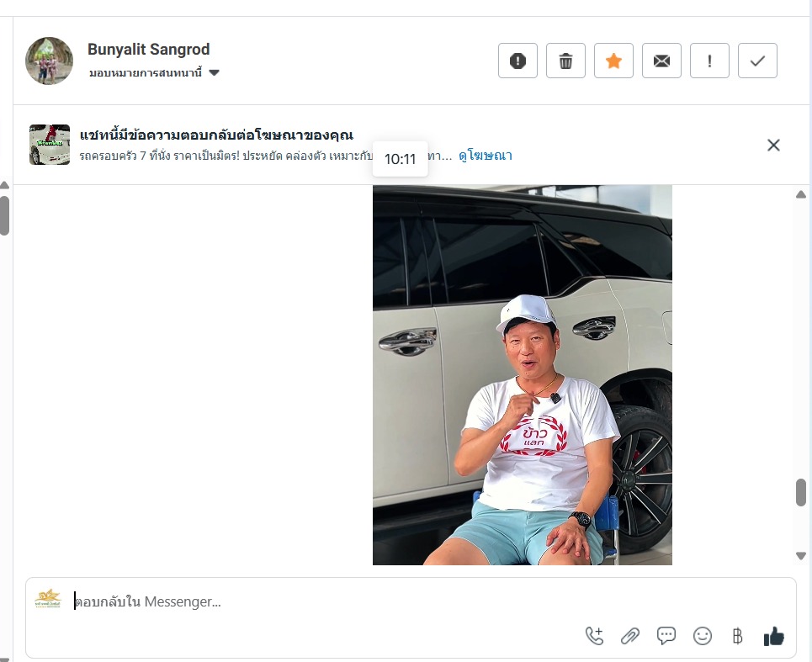
Task: Flag conversation with the exclamation icon
Action: 709,61
